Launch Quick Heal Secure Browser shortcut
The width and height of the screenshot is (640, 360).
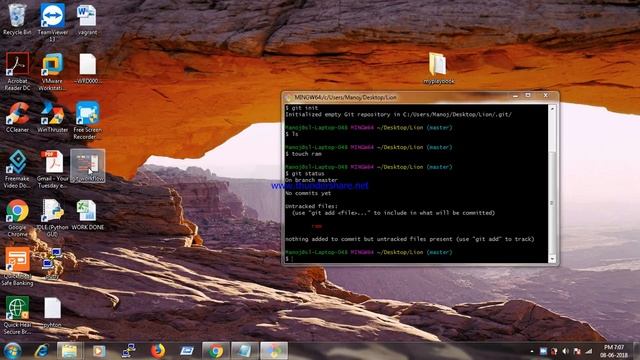(17, 315)
